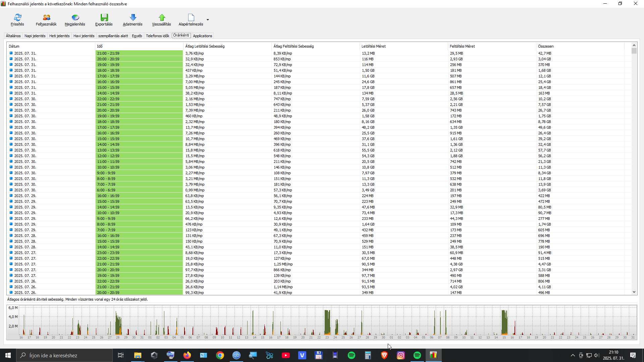Click the Adatmentés backup arrow icon

[133, 17]
